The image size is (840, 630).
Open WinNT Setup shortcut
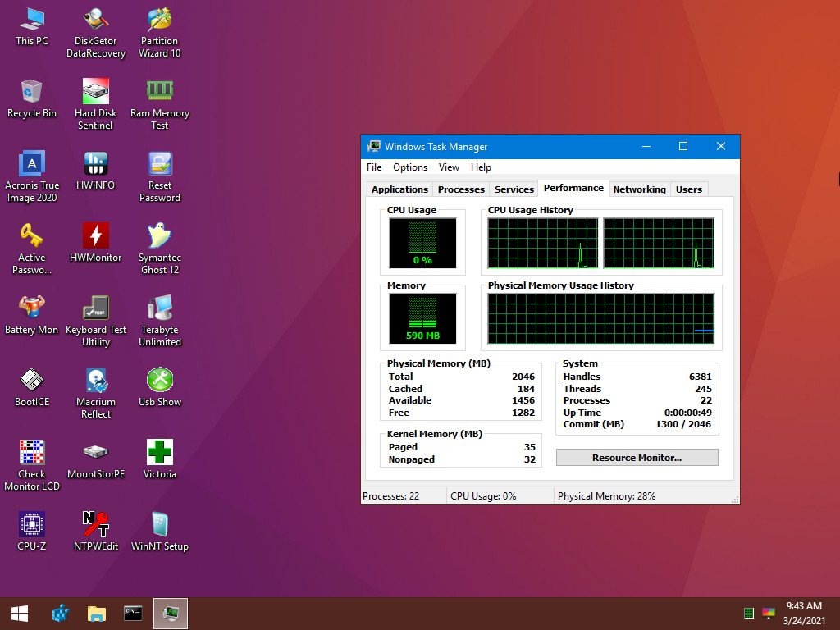coord(160,532)
